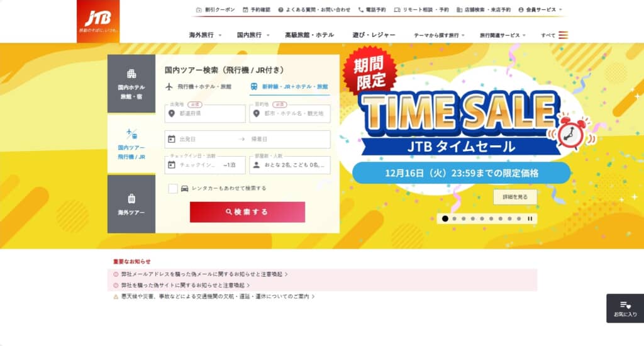Screen dimensions: 644x346
Task: Click the 詳細を見る button on banner
Action: [x=515, y=197]
